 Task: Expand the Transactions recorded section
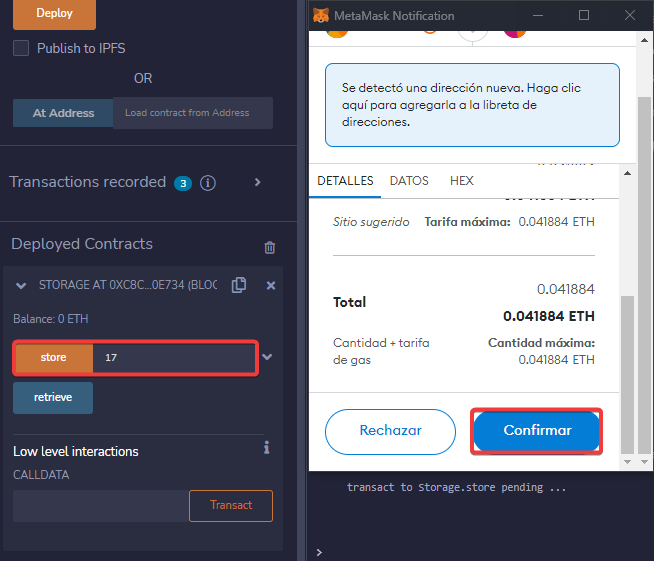tap(257, 182)
